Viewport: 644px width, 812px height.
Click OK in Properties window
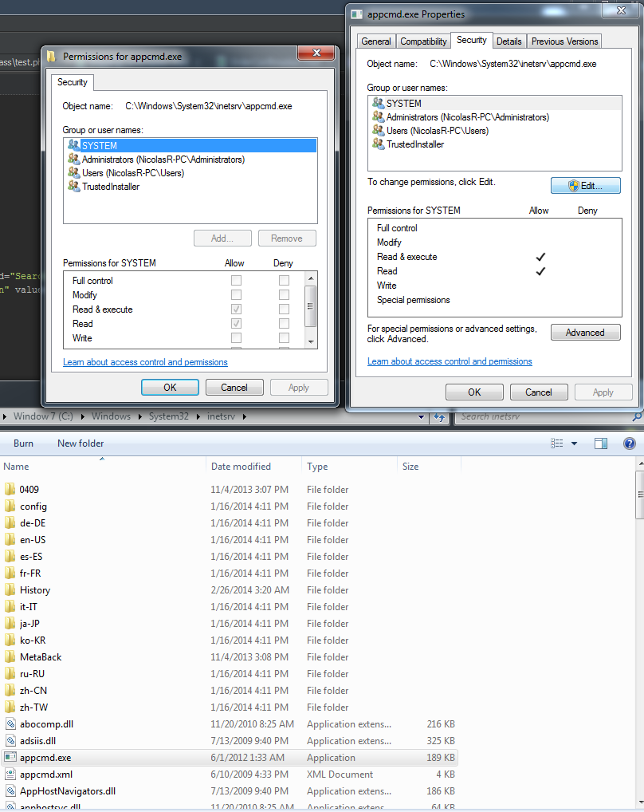coord(474,392)
